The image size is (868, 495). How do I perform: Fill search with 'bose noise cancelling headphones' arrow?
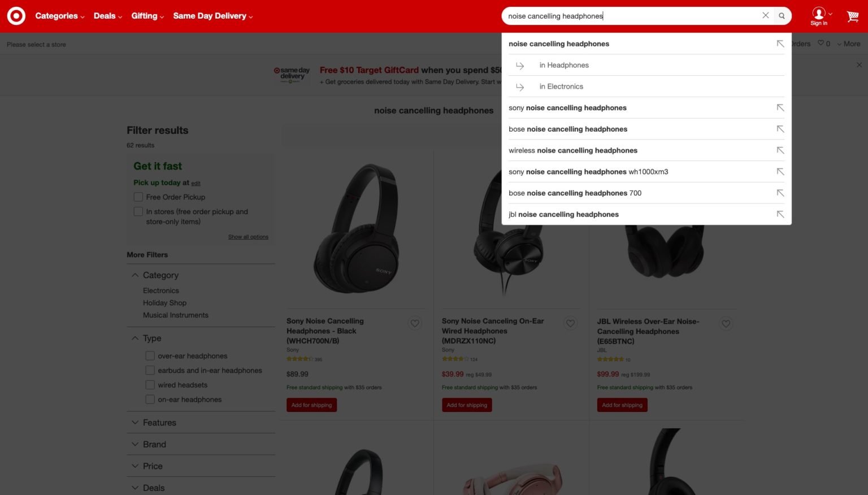click(x=780, y=129)
